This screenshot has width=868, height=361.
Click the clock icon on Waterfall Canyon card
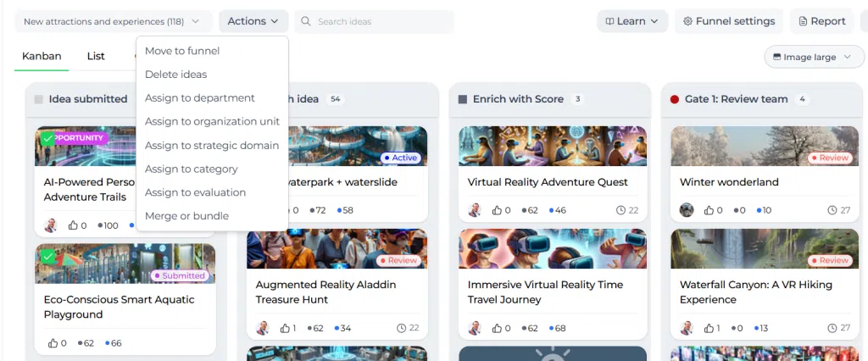[832, 328]
